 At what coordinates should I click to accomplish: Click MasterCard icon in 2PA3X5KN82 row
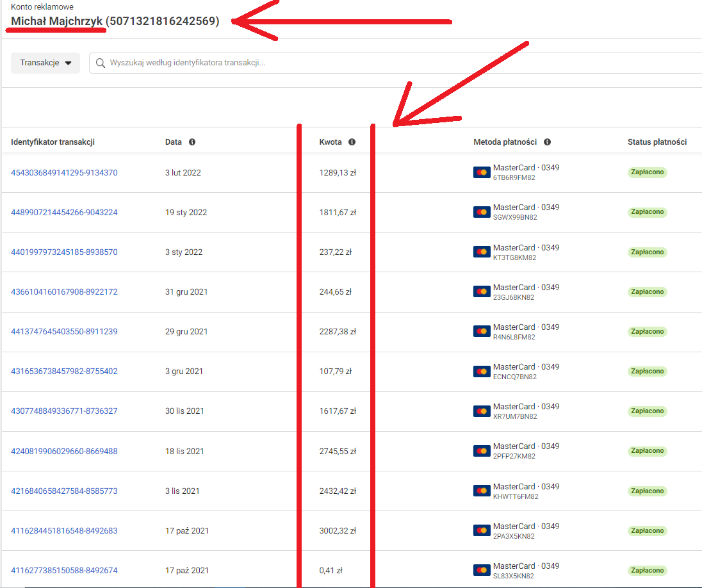click(x=482, y=531)
